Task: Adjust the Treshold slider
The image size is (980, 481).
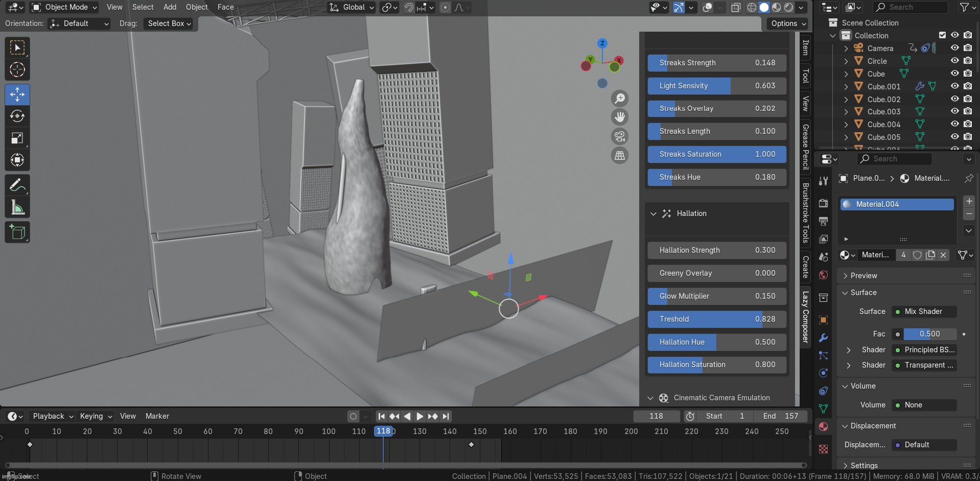Action: click(717, 319)
